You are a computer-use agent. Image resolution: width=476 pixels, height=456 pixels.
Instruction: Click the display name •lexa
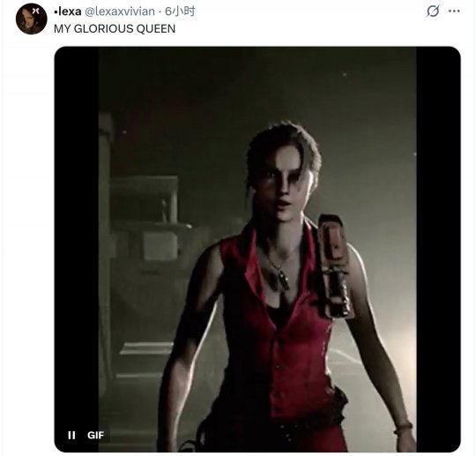pyautogui.click(x=67, y=11)
